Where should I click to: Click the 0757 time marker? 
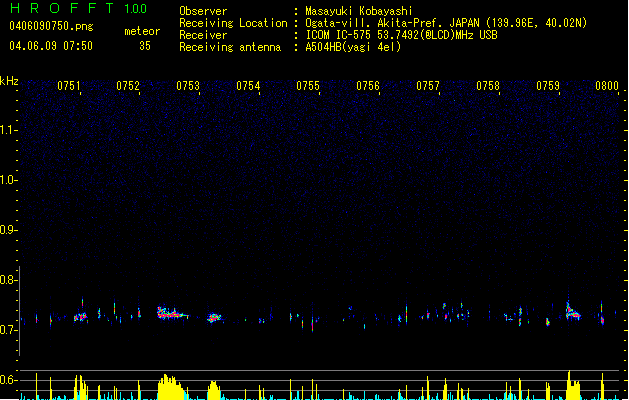tap(428, 86)
